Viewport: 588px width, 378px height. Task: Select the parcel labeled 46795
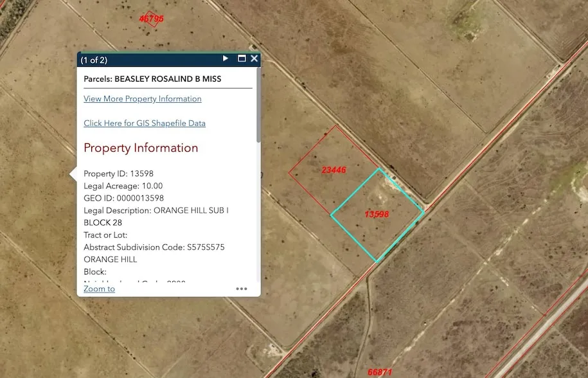click(x=152, y=19)
